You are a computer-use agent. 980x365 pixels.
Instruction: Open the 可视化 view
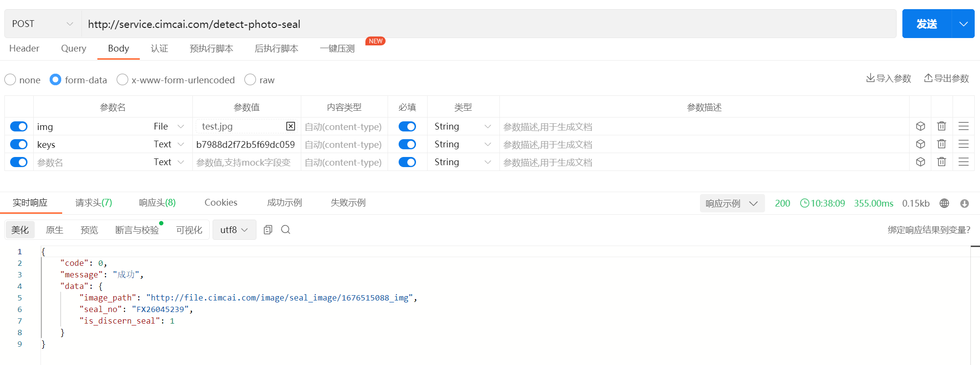pyautogui.click(x=189, y=230)
